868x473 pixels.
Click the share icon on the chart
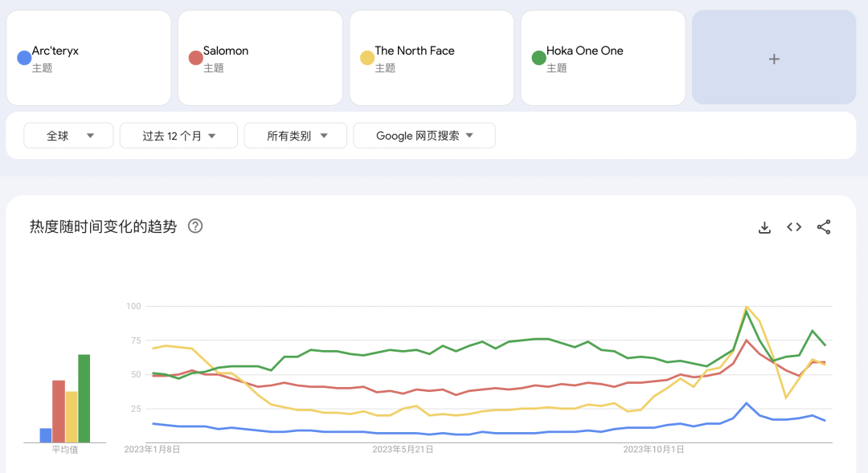[824, 227]
